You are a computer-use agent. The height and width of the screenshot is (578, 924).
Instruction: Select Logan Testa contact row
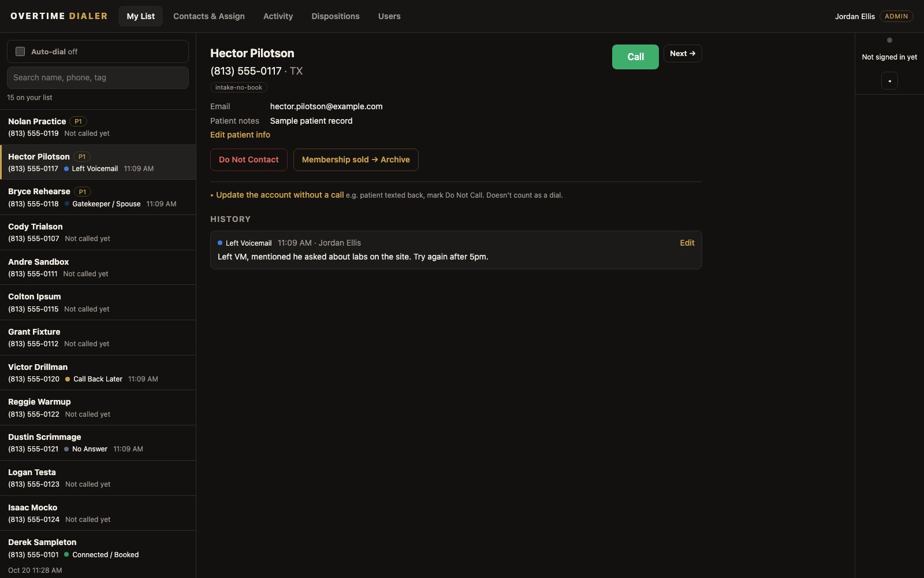click(x=98, y=478)
